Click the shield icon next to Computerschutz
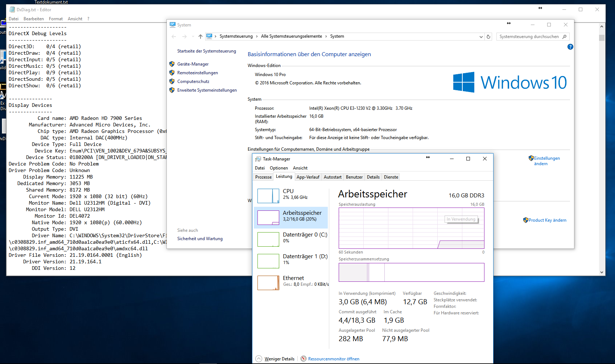615x364 pixels. point(172,81)
